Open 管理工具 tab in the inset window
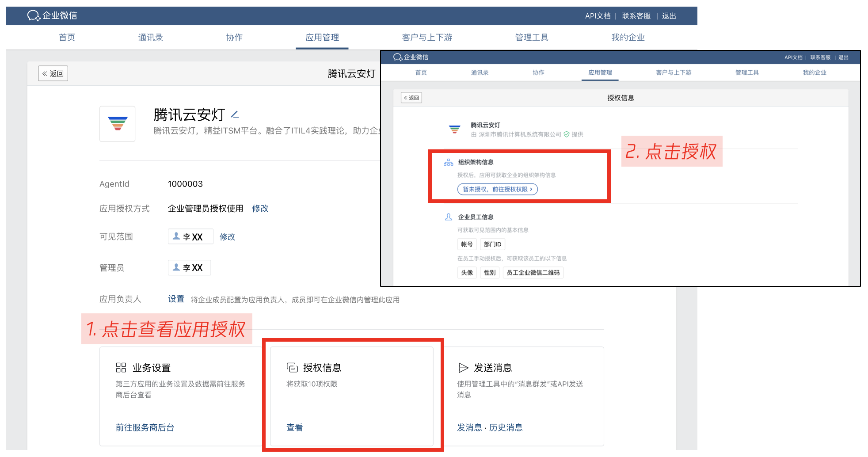The image size is (868, 457). (x=747, y=72)
